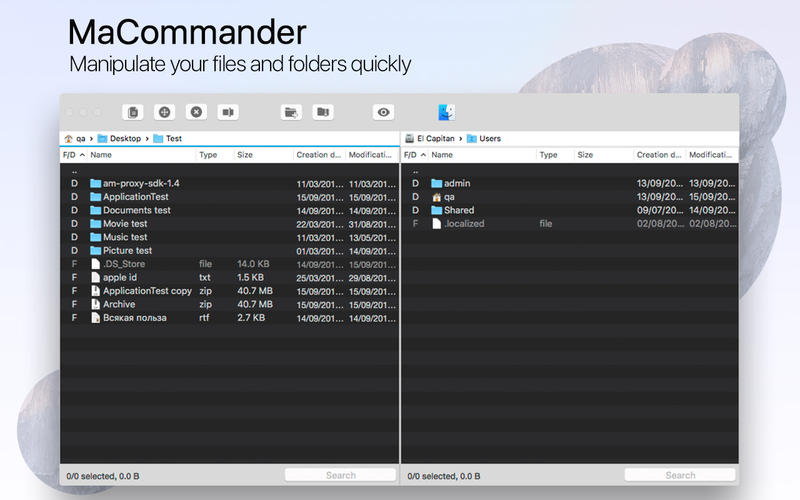Click 'Music test' folder name text
The width and height of the screenshot is (800, 500).
click(x=125, y=237)
